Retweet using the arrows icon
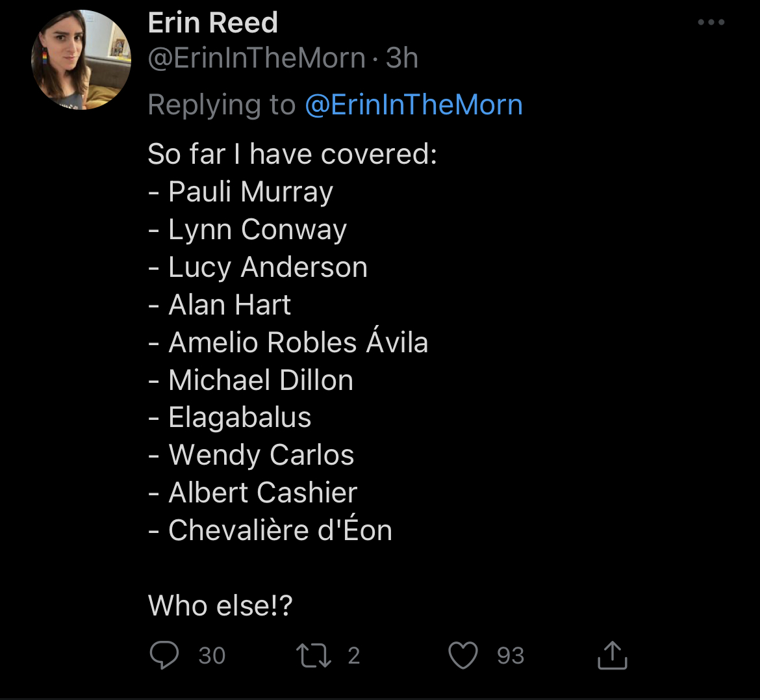Viewport: 760px width, 700px height. (x=314, y=655)
